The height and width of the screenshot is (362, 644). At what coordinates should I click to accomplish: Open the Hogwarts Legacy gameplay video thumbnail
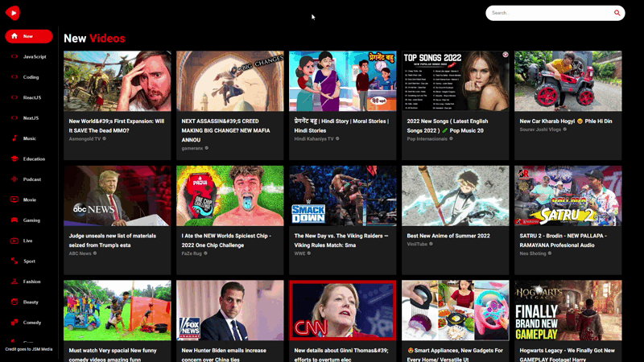click(x=568, y=310)
